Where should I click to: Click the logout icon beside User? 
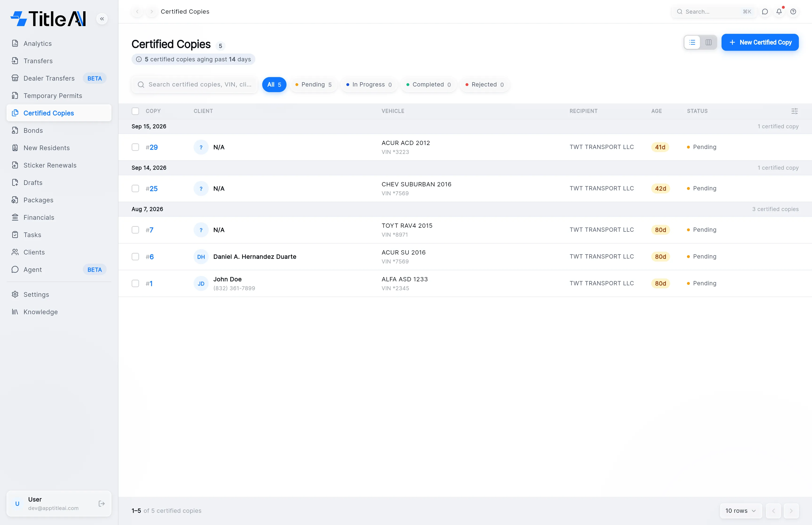tap(101, 504)
